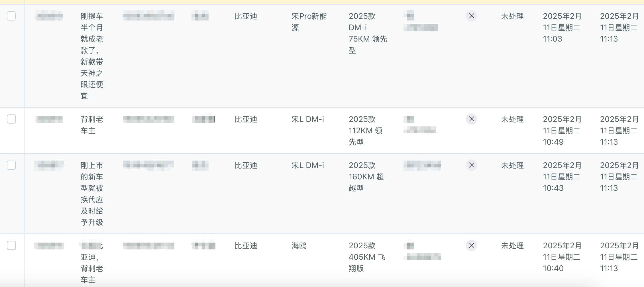644x287 pixels.
Task: Tick checkbox for 宋Pro新能源 row
Action: tap(11, 16)
